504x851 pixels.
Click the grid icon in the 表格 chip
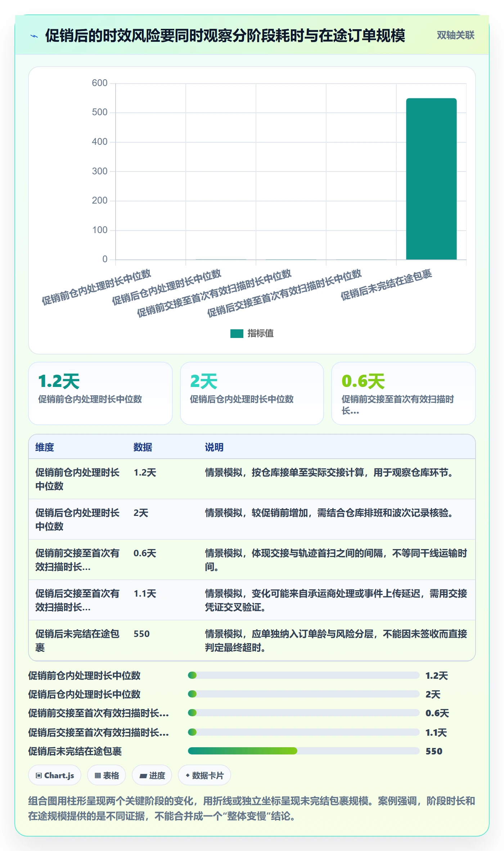98,776
